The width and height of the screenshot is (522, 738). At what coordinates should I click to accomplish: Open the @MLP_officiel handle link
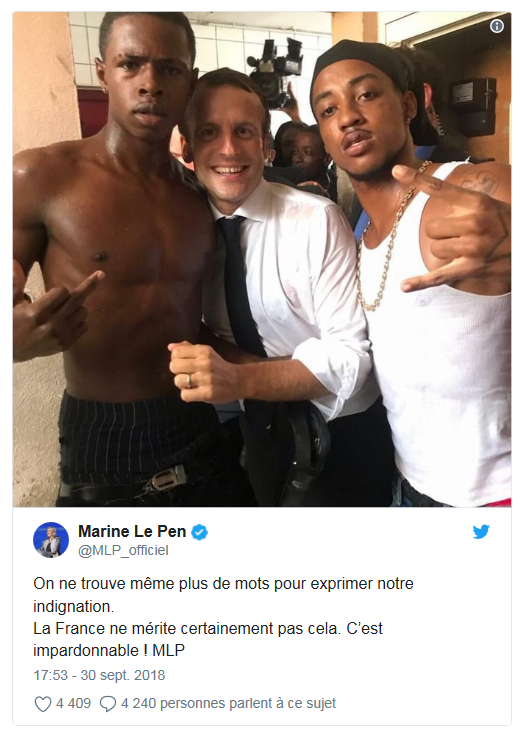123,550
